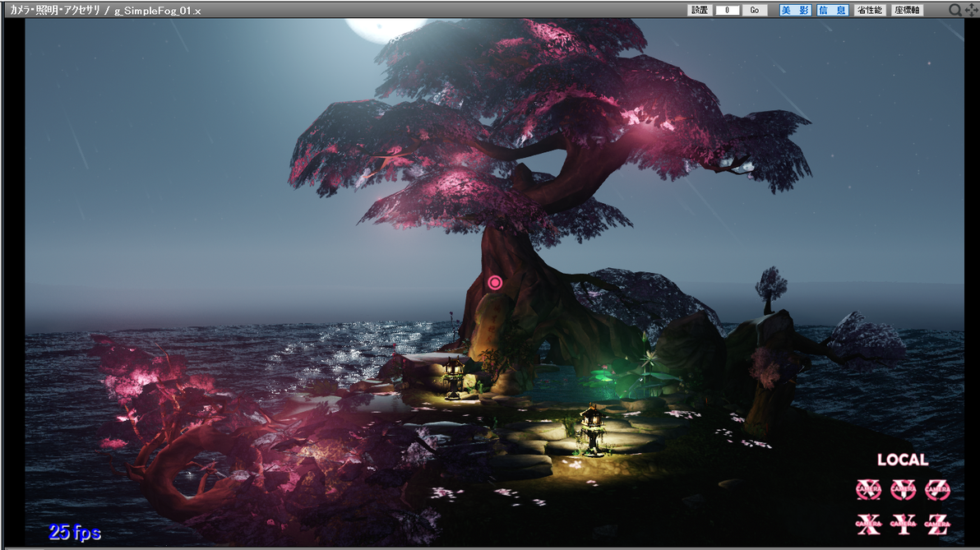Toggle the 座標軸 coordinate axis display
Image resolution: width=980 pixels, height=550 pixels.
907,10
